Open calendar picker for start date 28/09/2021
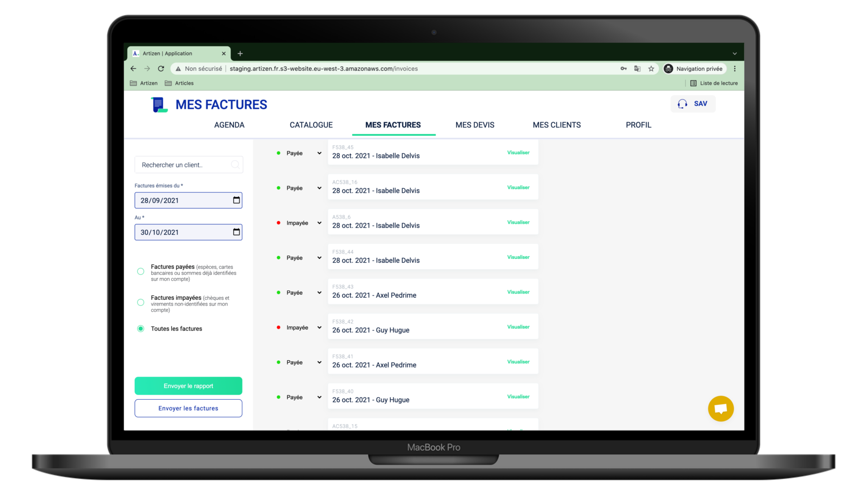The height and width of the screenshot is (495, 868). pos(236,200)
